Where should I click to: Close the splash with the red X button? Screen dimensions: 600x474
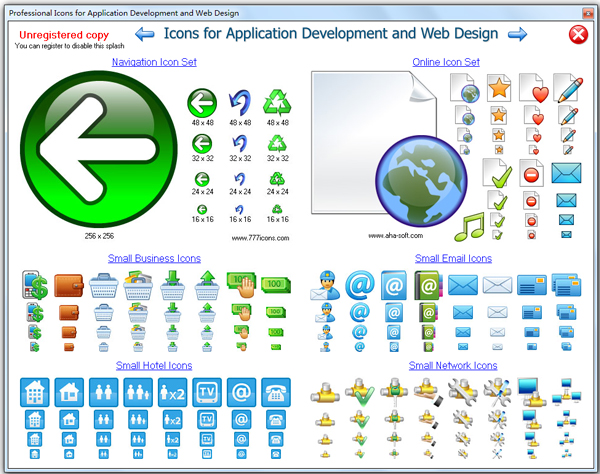pyautogui.click(x=578, y=35)
